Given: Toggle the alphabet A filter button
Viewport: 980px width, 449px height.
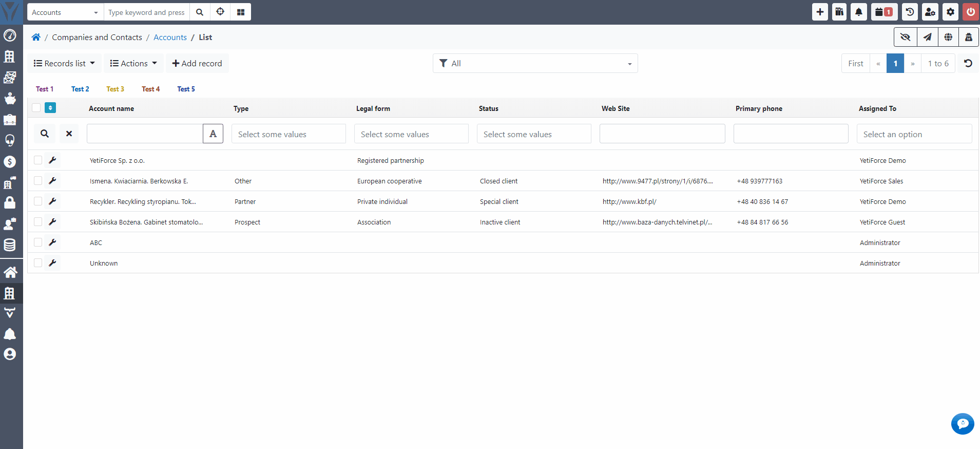Looking at the screenshot, I should [213, 134].
